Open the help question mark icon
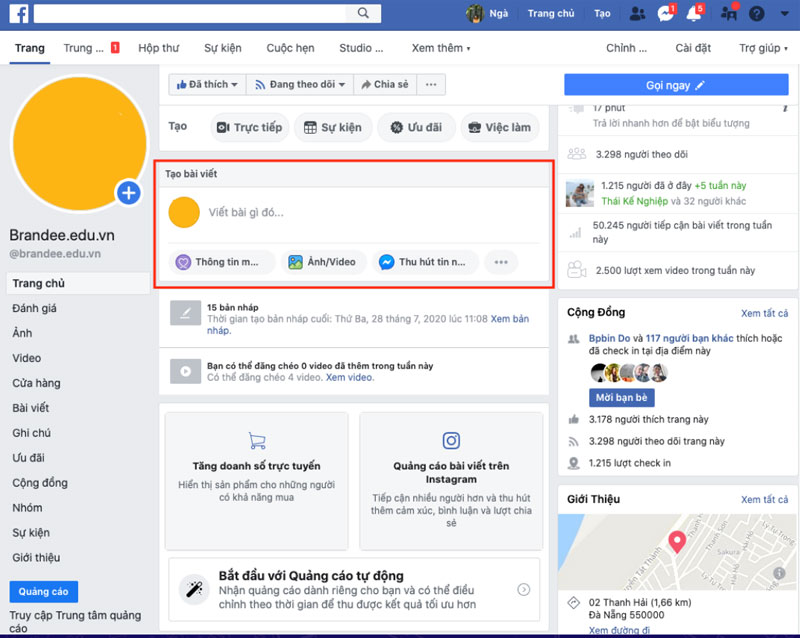Viewport: 800px width, 638px height. coord(757,14)
